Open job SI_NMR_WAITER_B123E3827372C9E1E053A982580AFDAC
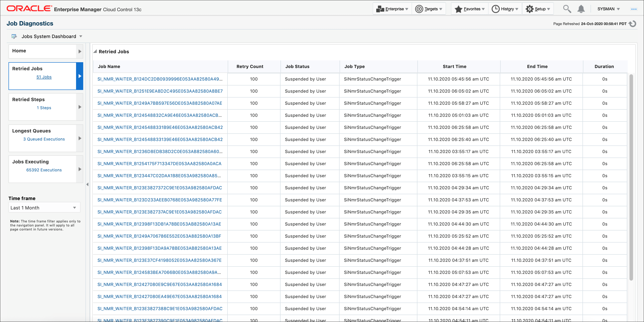 point(159,188)
